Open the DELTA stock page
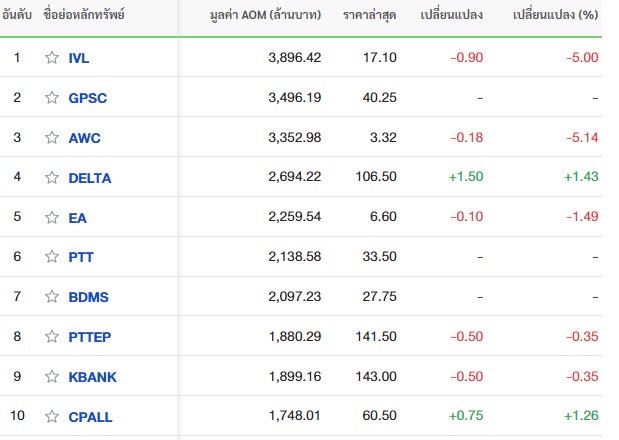 [89, 178]
